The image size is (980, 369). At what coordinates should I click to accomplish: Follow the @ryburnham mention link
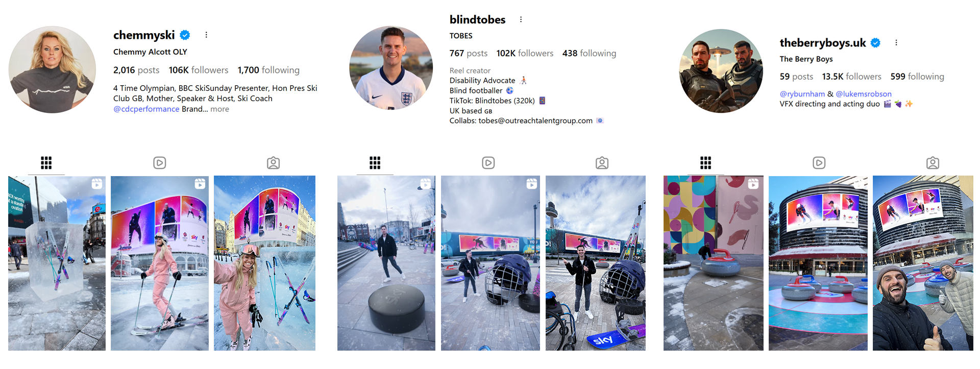pos(802,94)
